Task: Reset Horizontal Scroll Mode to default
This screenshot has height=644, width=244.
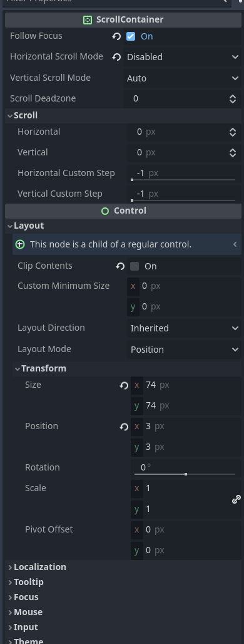Action: pyautogui.click(x=116, y=56)
